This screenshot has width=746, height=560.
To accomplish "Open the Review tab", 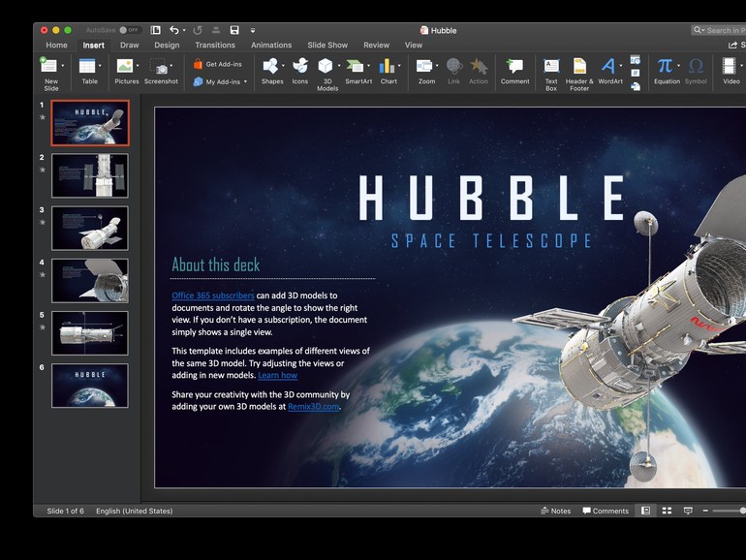I will (x=376, y=46).
